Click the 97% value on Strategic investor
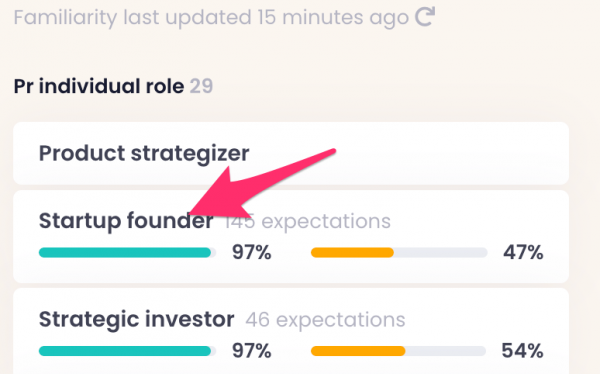Image resolution: width=600 pixels, height=374 pixels. [252, 351]
